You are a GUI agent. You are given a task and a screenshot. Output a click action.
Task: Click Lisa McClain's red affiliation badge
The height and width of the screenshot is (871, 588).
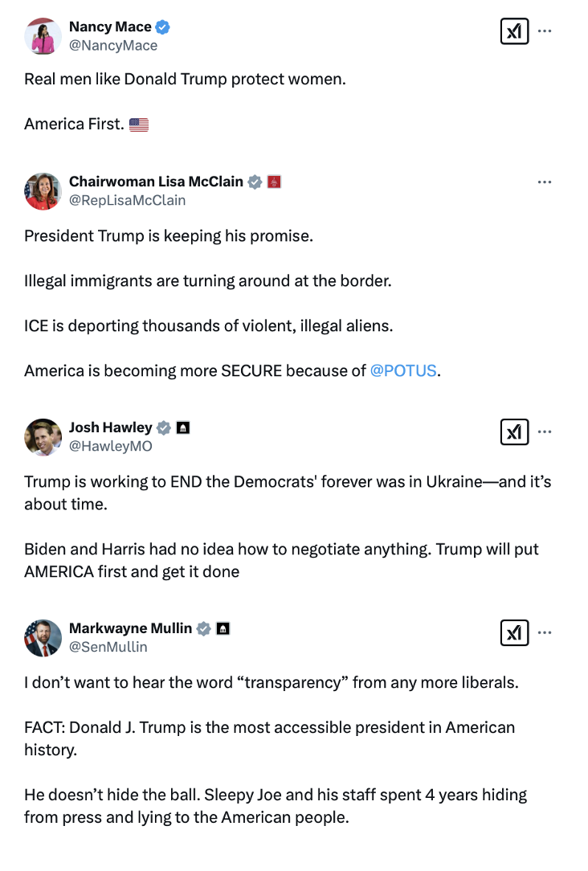[x=274, y=182]
